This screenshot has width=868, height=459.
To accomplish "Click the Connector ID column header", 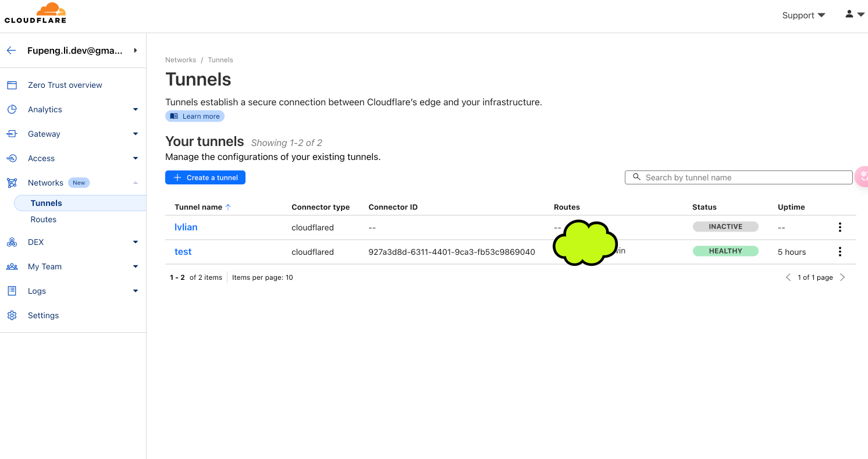I will point(393,207).
